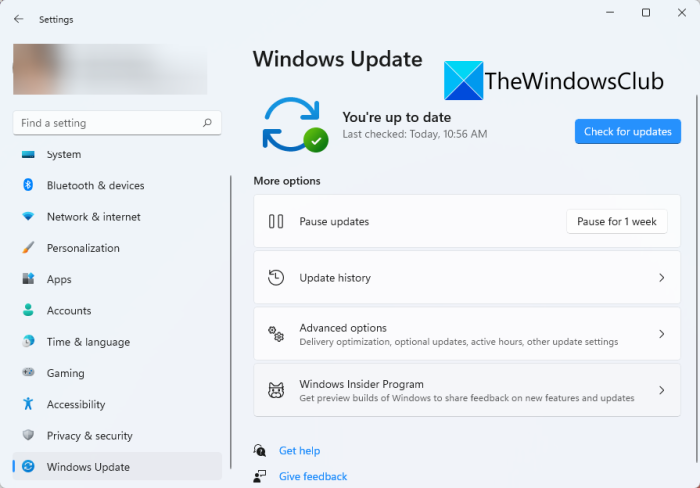
Task: Click the Find a setting search box
Action: click(117, 123)
